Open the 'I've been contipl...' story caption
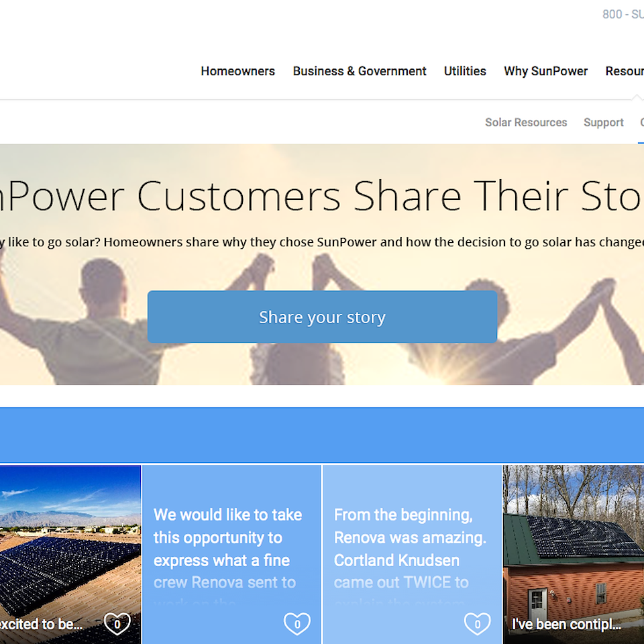The height and width of the screenshot is (644, 644). [x=566, y=625]
